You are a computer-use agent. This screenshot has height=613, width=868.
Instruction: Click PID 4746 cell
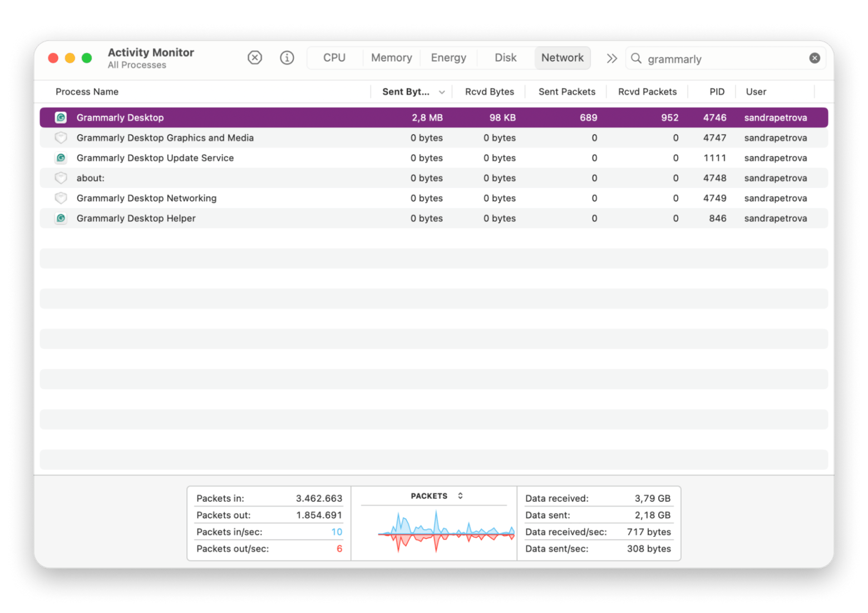[x=714, y=117]
